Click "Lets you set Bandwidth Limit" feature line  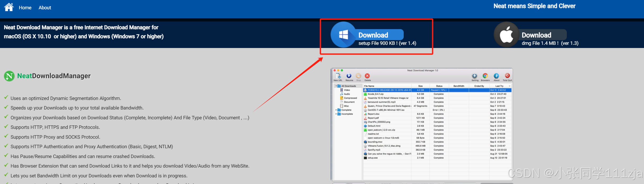[x=99, y=176]
